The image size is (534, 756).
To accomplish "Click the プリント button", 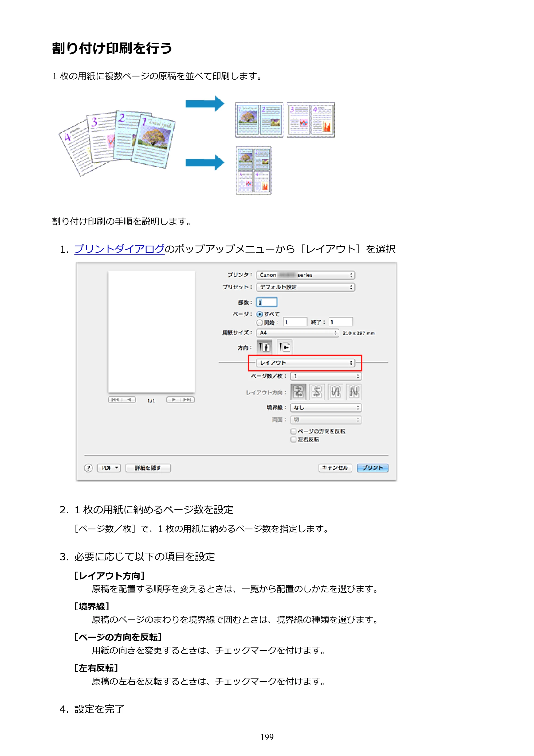I will [x=373, y=468].
